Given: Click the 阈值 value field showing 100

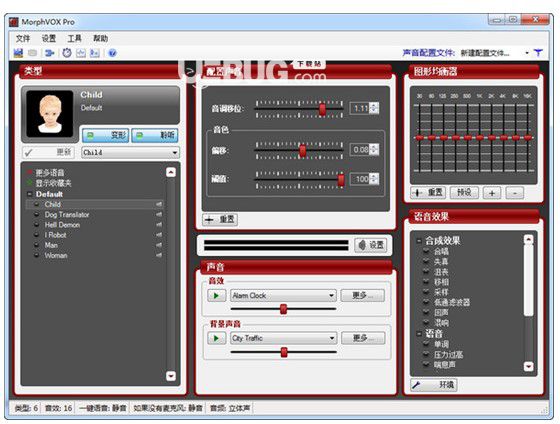Looking at the screenshot, I should tap(360, 179).
